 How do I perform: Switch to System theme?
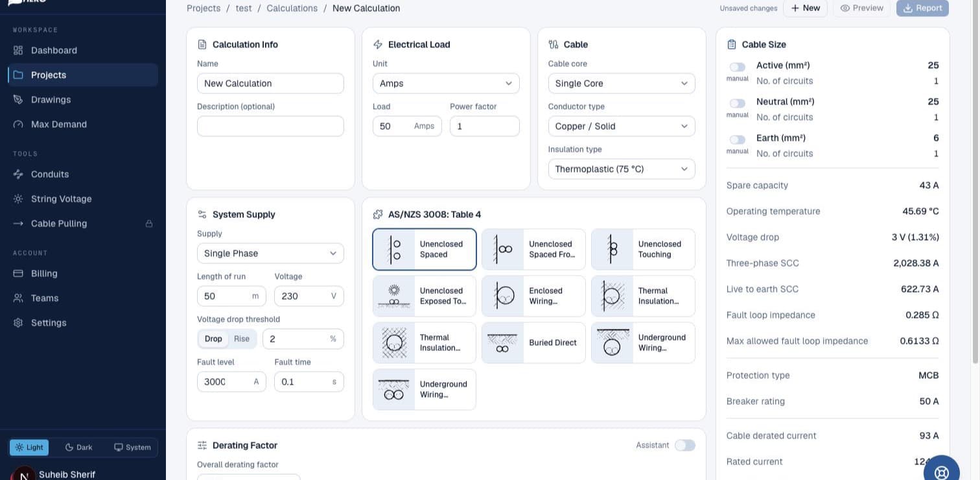coord(132,448)
